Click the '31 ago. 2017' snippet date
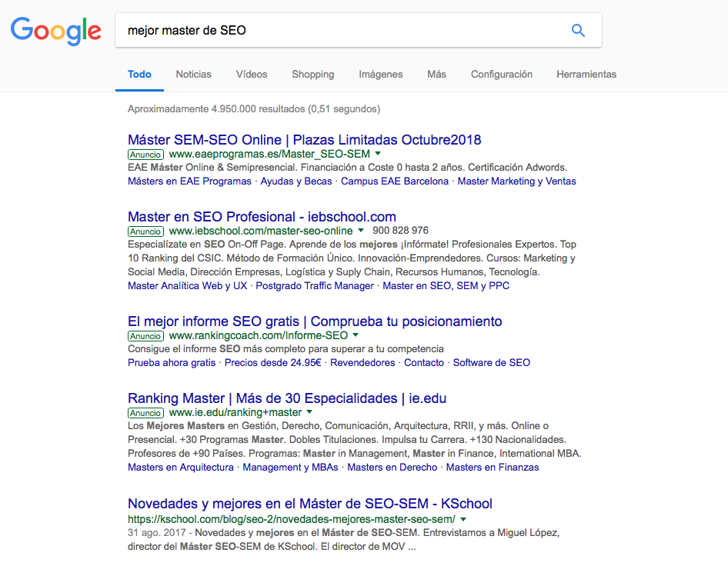 click(157, 533)
